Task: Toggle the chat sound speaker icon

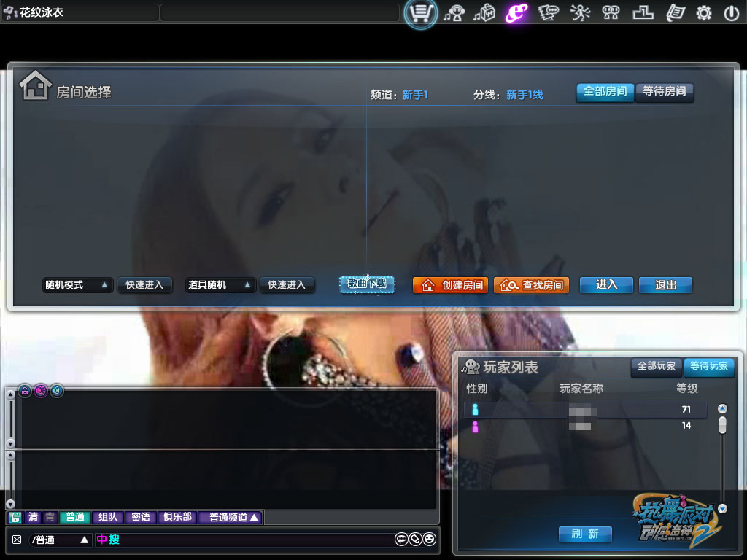Action: coord(57,391)
